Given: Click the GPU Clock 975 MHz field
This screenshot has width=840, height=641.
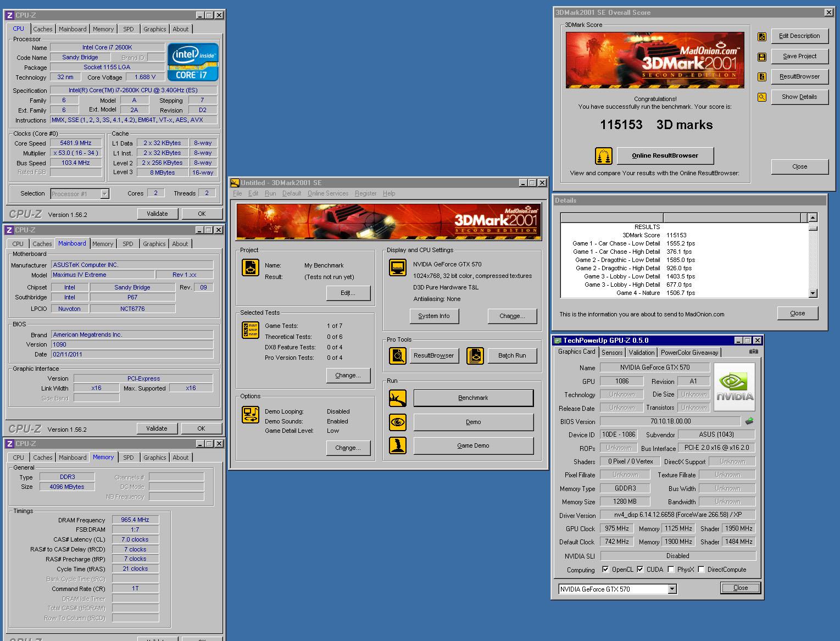Looking at the screenshot, I should [x=617, y=528].
